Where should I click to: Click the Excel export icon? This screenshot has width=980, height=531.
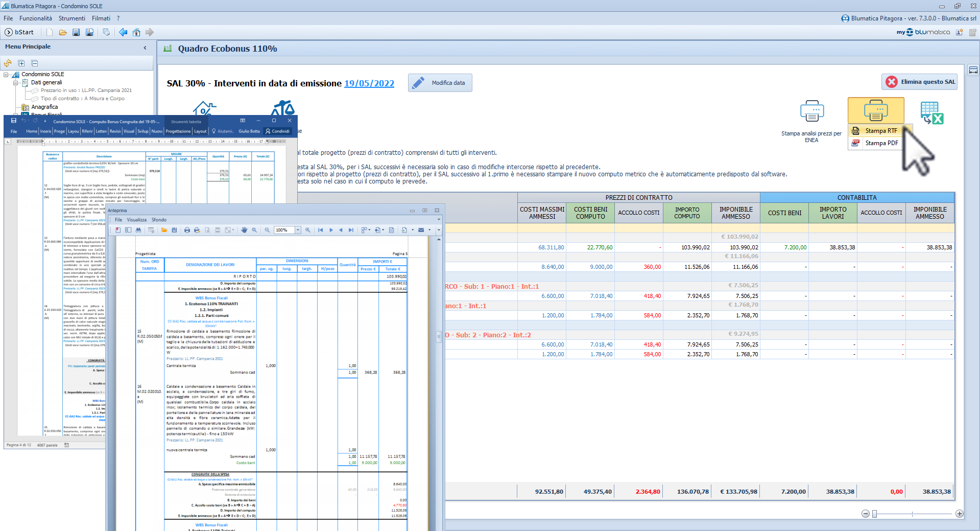coord(931,113)
